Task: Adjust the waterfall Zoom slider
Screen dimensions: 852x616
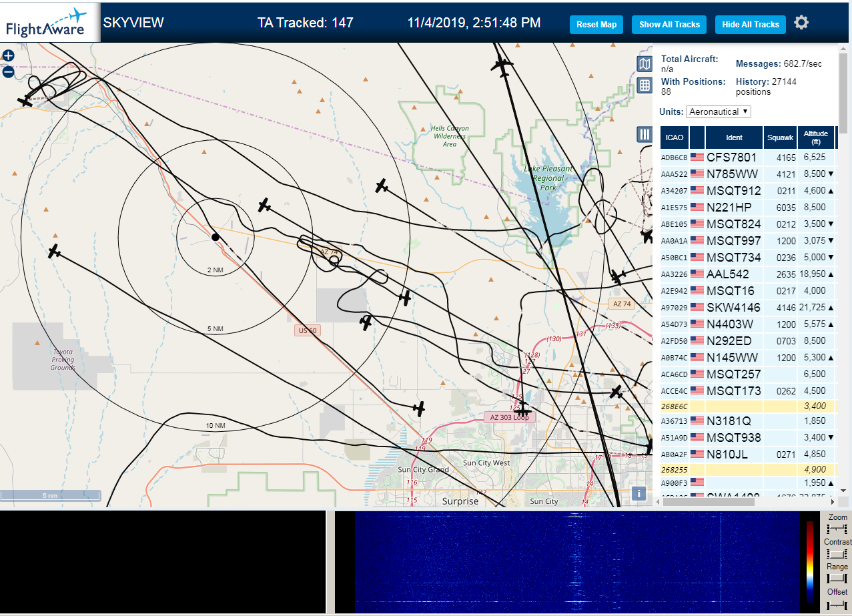Action: point(837,529)
